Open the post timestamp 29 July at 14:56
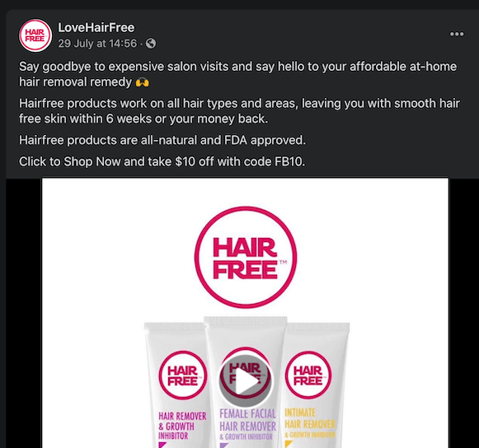Image resolution: width=479 pixels, height=448 pixels. pos(97,44)
